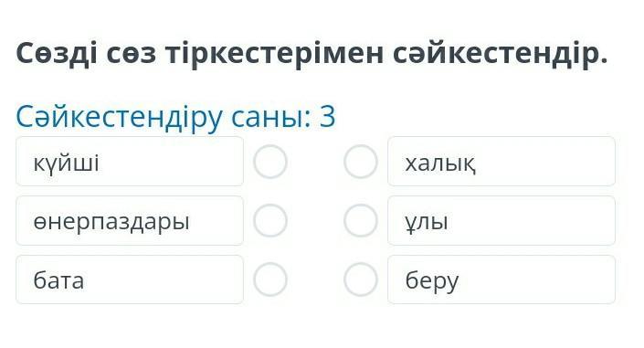Click the ұлы answer box
Image resolution: width=644 pixels, height=348 pixels.
point(501,221)
